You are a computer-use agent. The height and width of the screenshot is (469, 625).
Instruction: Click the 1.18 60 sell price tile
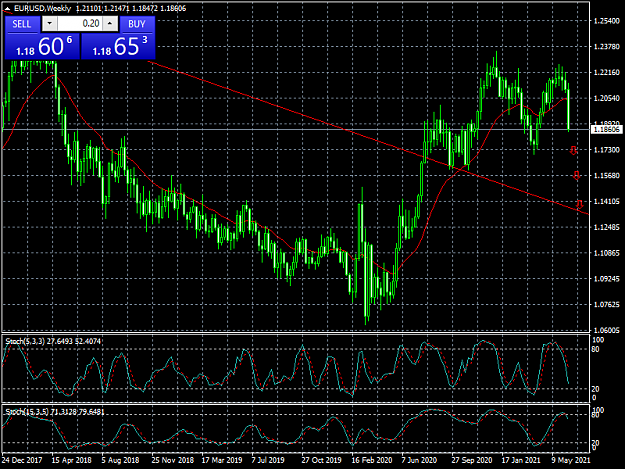pos(42,46)
